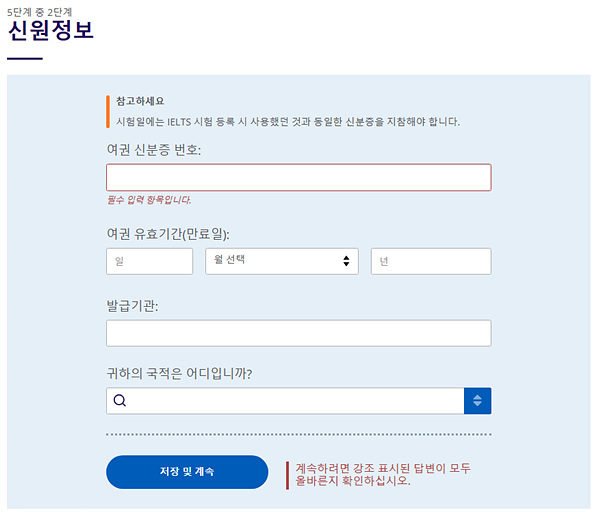Click the up-down arrows in month selector
The width and height of the screenshot is (600, 512).
(x=346, y=261)
